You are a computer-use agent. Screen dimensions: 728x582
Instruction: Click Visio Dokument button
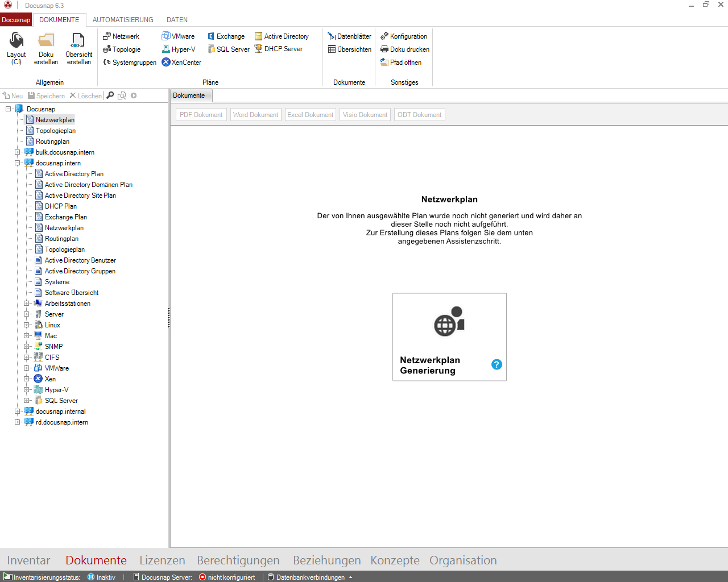(x=365, y=115)
